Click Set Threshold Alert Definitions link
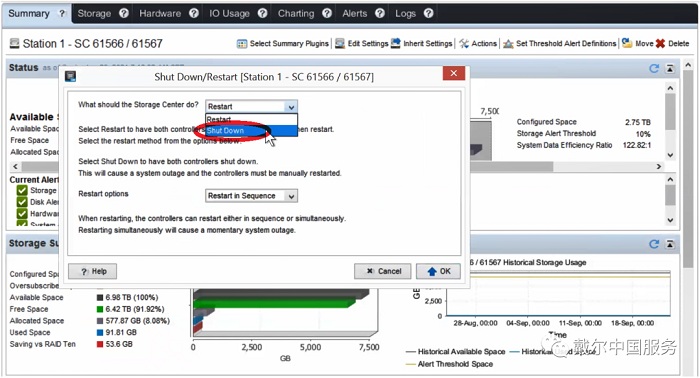This screenshot has height=378, width=700. [566, 44]
